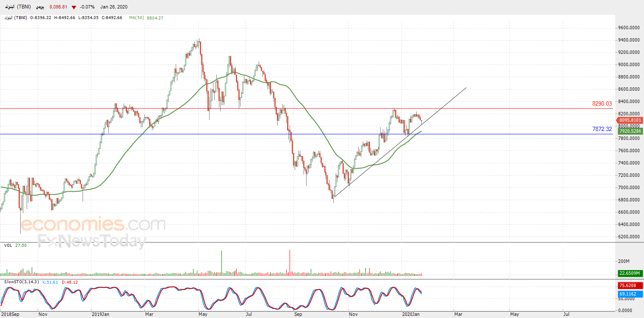
Task: Select the black ascending trend line
Action: (400, 143)
